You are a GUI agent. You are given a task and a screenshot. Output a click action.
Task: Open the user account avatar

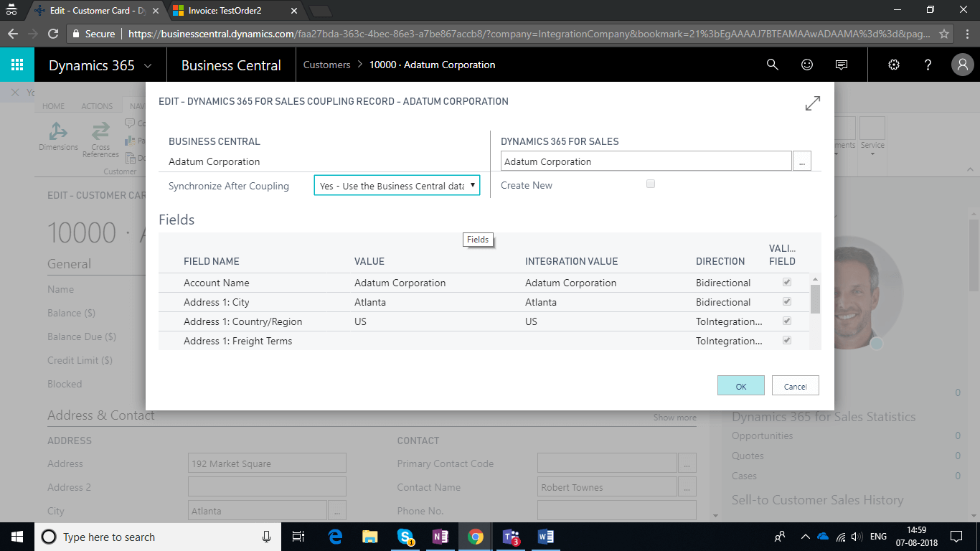(x=962, y=65)
